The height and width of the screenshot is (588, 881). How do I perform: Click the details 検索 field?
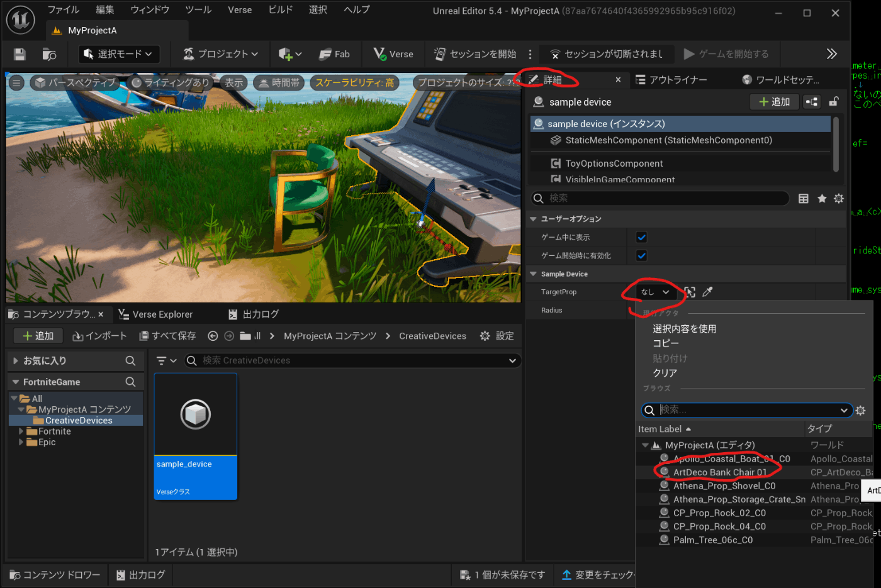click(x=660, y=199)
